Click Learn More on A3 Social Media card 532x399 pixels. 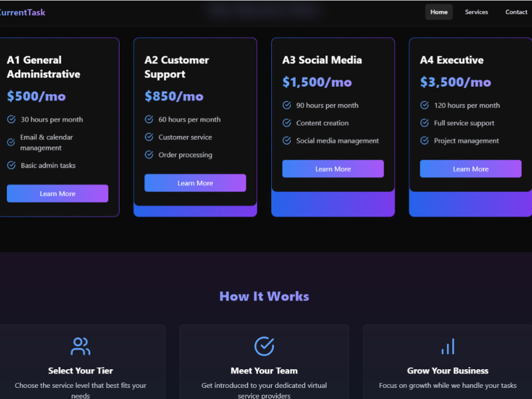[x=333, y=169]
